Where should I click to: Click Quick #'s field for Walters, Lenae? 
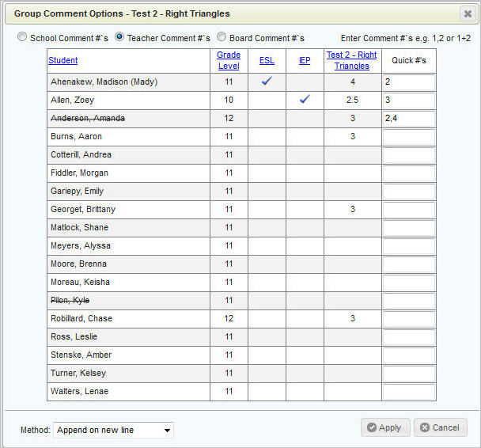pyautogui.click(x=408, y=392)
